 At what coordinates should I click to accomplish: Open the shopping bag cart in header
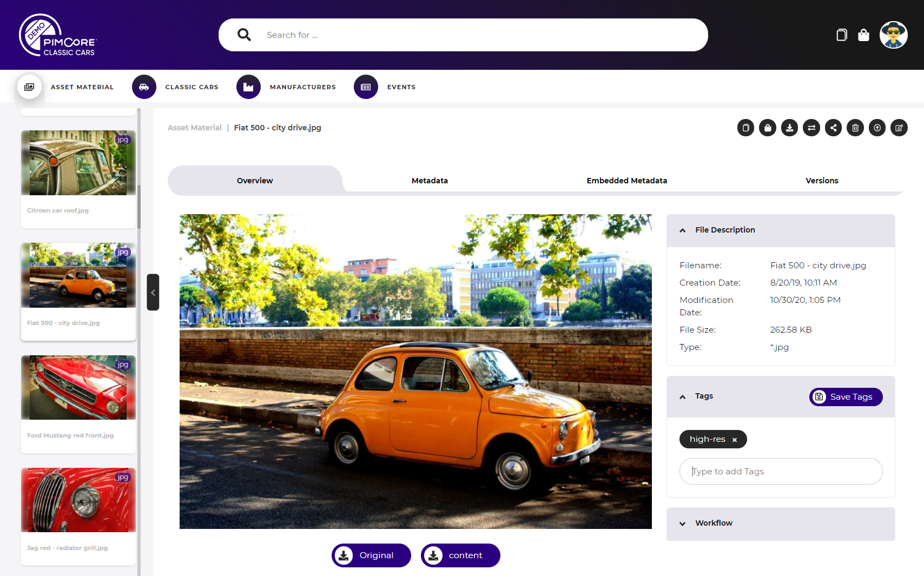(x=863, y=35)
